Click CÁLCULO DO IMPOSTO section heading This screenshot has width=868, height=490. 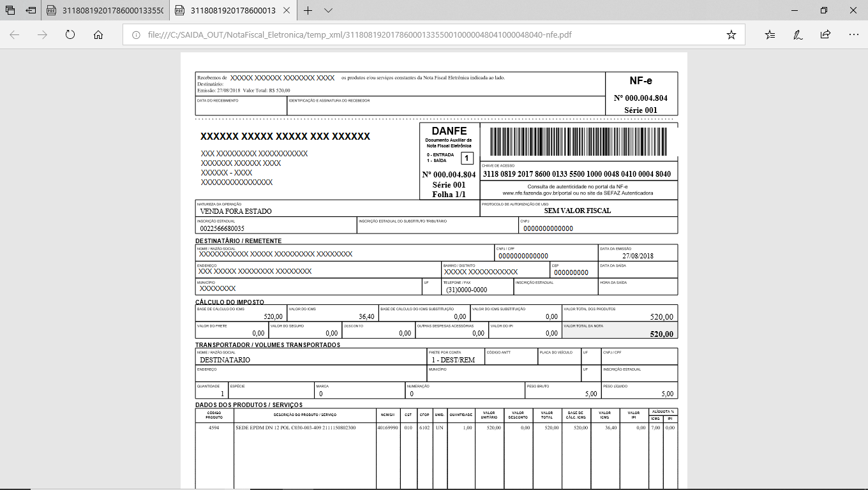(230, 302)
